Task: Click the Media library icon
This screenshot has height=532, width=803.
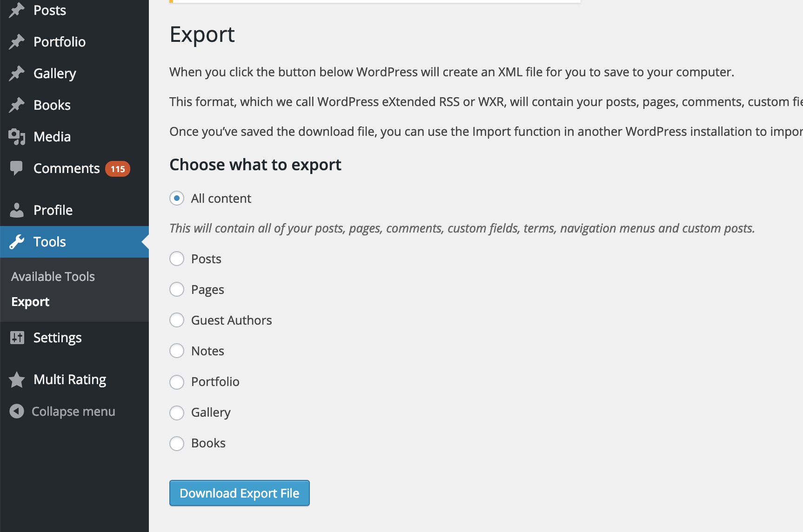Action: [17, 137]
